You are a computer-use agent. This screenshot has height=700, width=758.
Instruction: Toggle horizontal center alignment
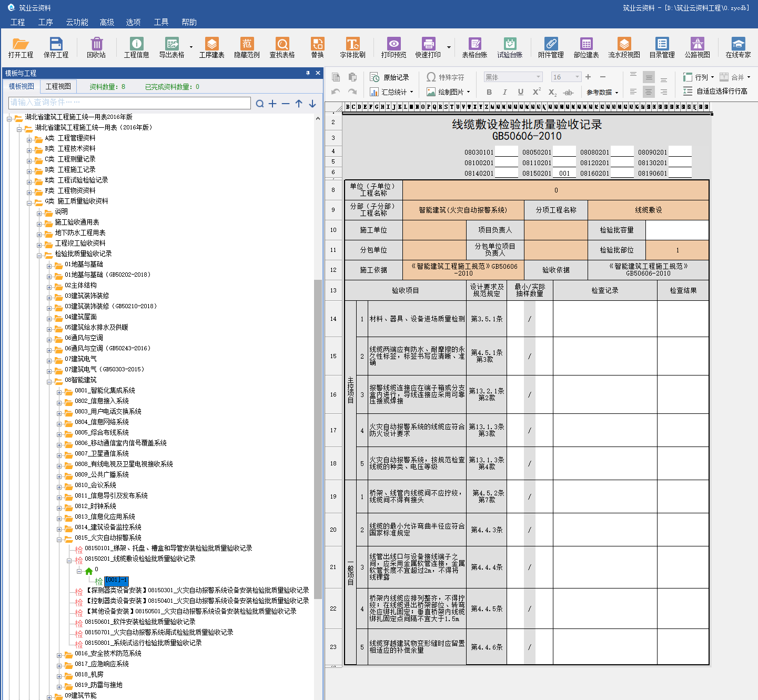649,92
